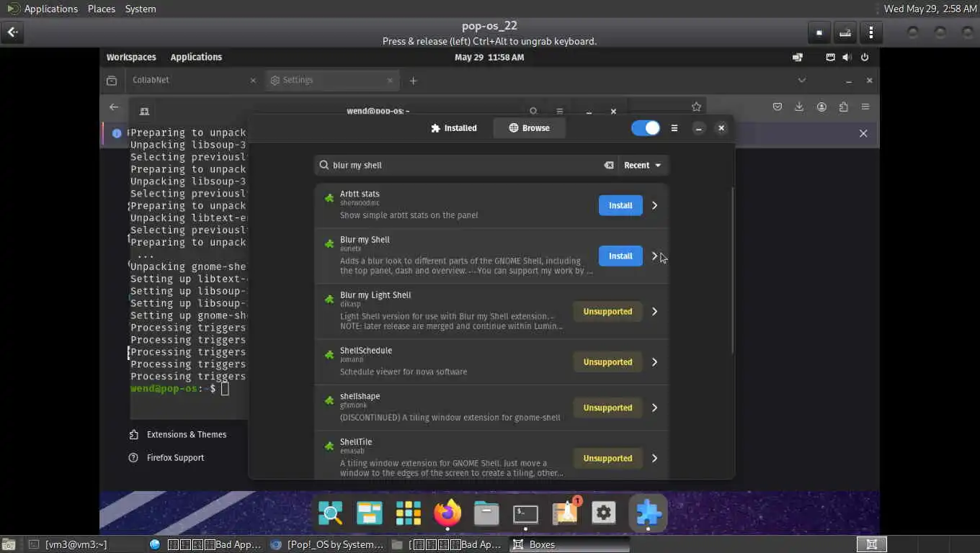Select the ShellTile extension title
980x553 pixels.
click(x=356, y=442)
